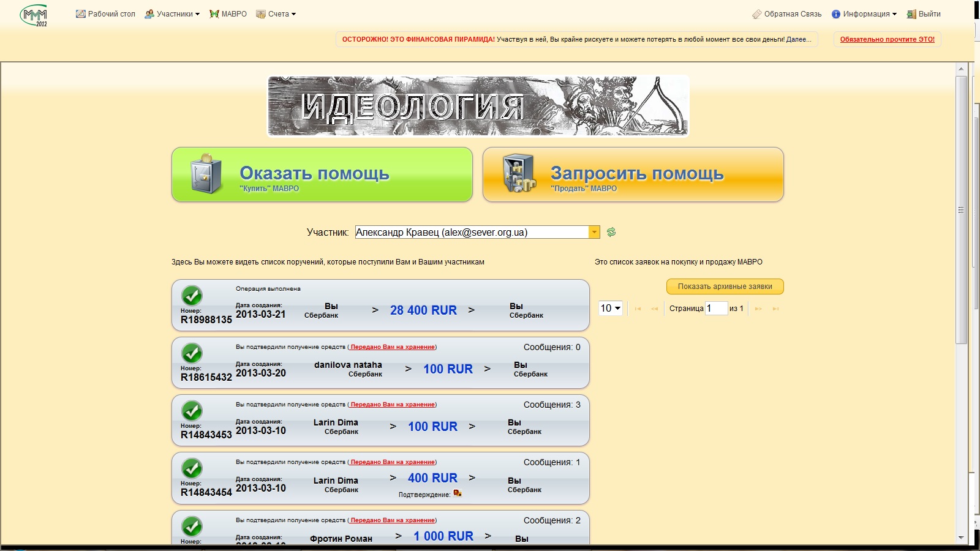Click Сообщения: 1 on order R14843454

click(552, 462)
